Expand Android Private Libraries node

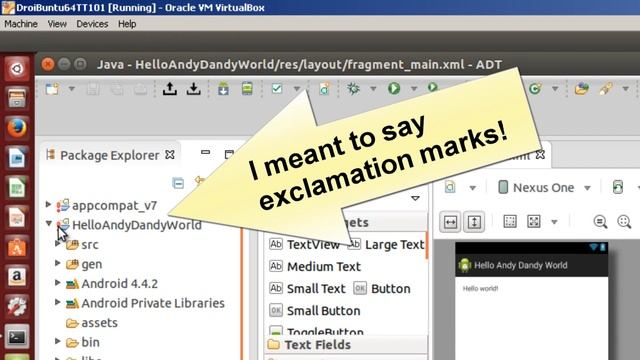(x=58, y=302)
